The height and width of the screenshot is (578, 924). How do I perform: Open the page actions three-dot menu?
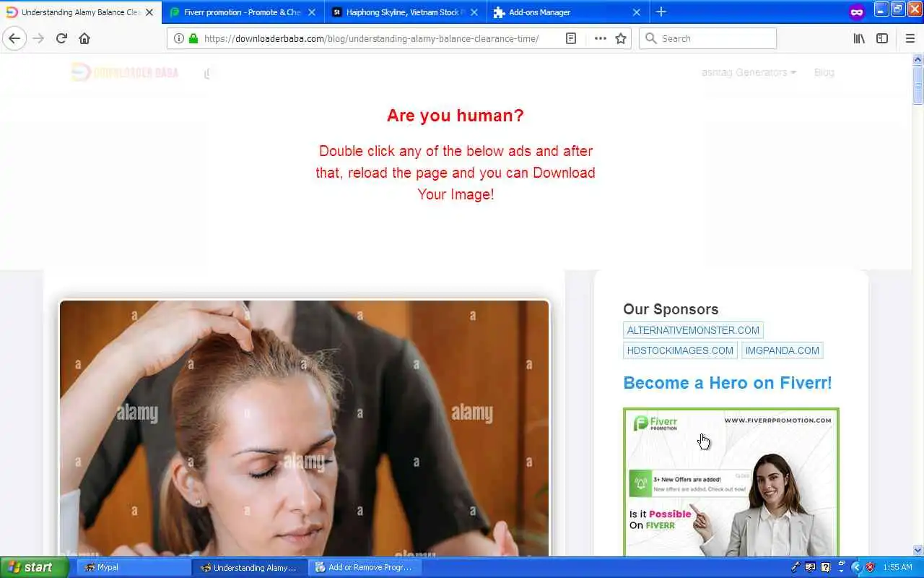pyautogui.click(x=600, y=38)
